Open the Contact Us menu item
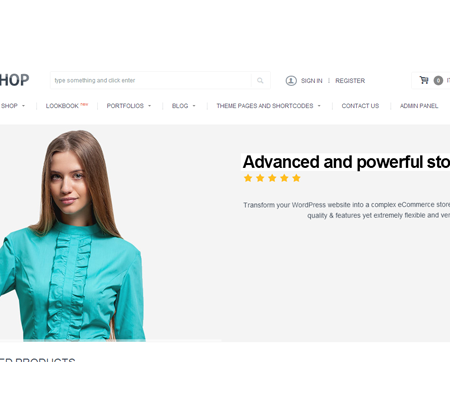Screen dimensions: 450x410 (360, 106)
